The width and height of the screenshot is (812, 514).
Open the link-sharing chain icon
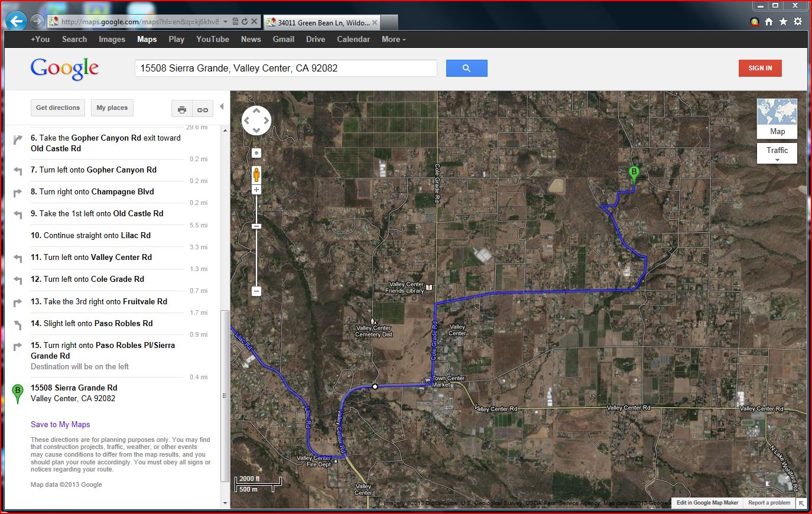pos(203,109)
